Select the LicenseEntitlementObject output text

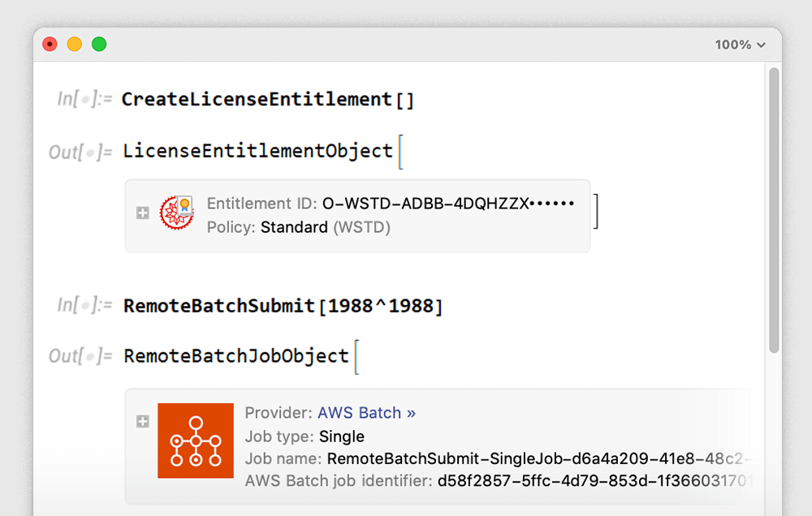click(257, 151)
